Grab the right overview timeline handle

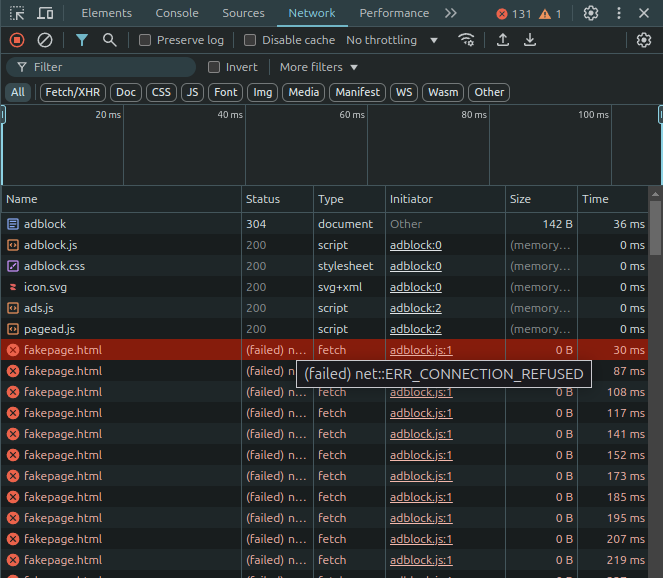660,115
